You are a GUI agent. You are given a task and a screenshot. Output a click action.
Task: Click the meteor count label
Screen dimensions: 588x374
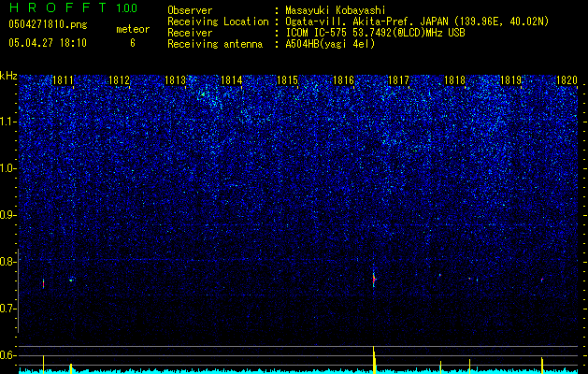point(133,29)
